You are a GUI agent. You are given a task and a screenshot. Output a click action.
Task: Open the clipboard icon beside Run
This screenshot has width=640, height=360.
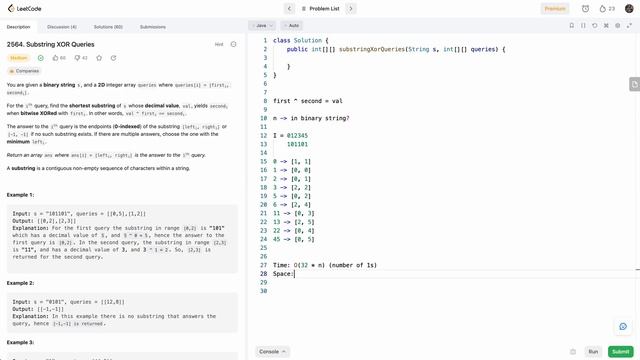click(573, 351)
